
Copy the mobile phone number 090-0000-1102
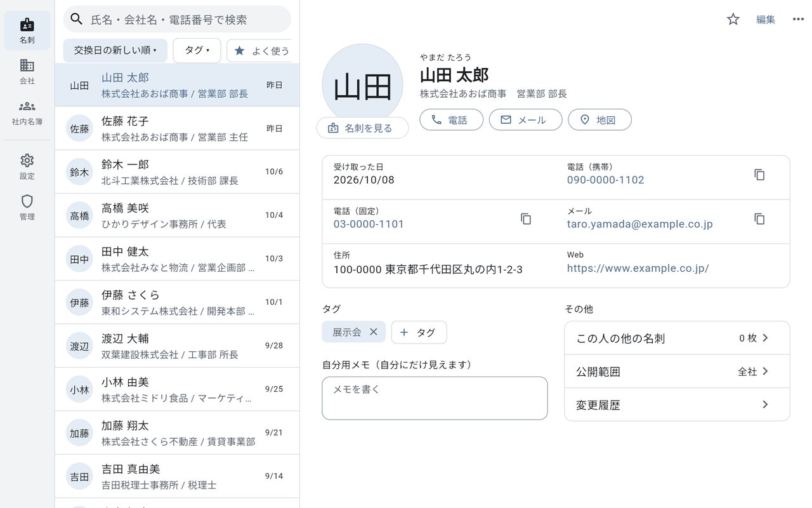pyautogui.click(x=759, y=175)
